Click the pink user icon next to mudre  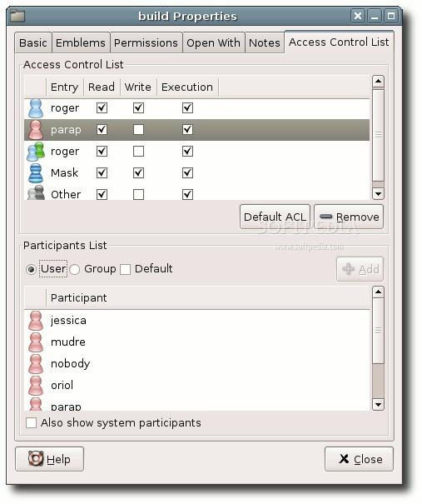click(36, 342)
